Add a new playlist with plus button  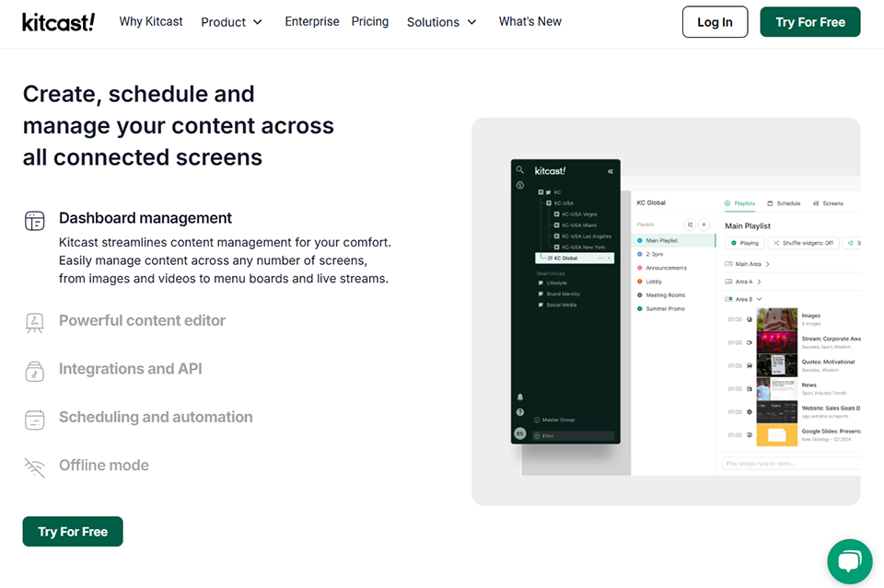(x=704, y=225)
